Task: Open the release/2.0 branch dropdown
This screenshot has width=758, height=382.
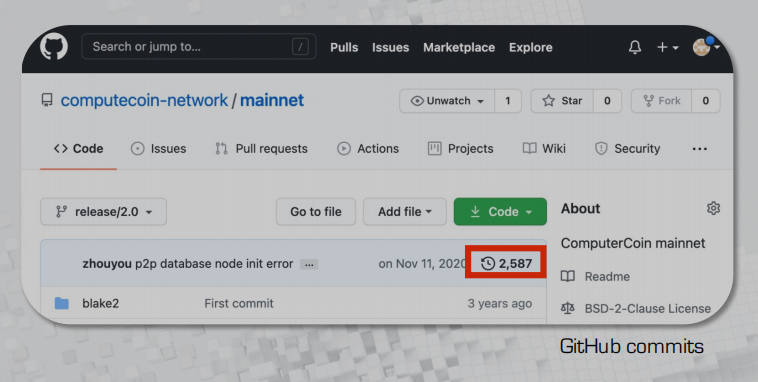Action: point(103,212)
